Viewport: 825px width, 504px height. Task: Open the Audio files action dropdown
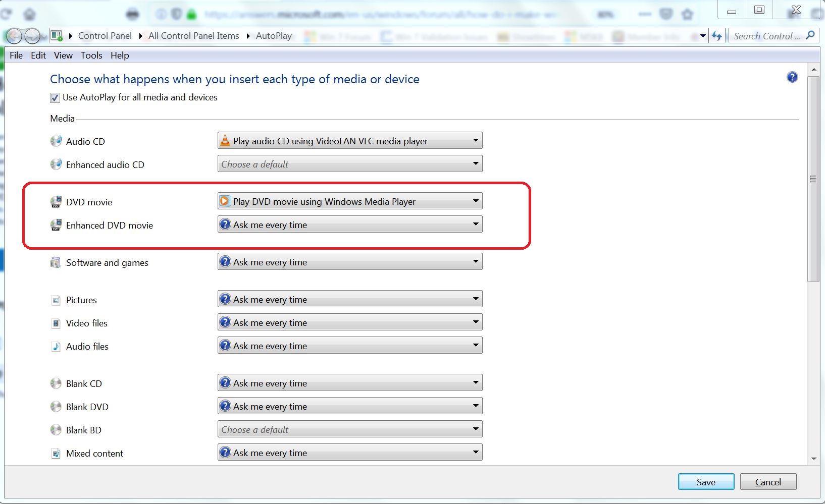coord(350,346)
